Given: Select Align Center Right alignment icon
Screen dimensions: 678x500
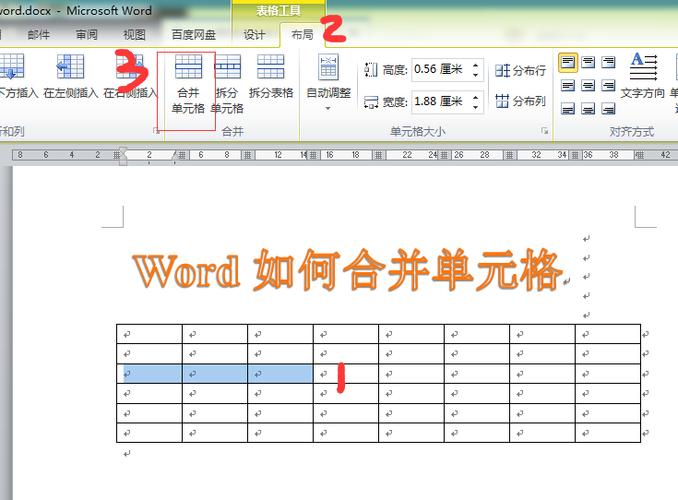Looking at the screenshot, I should point(608,86).
